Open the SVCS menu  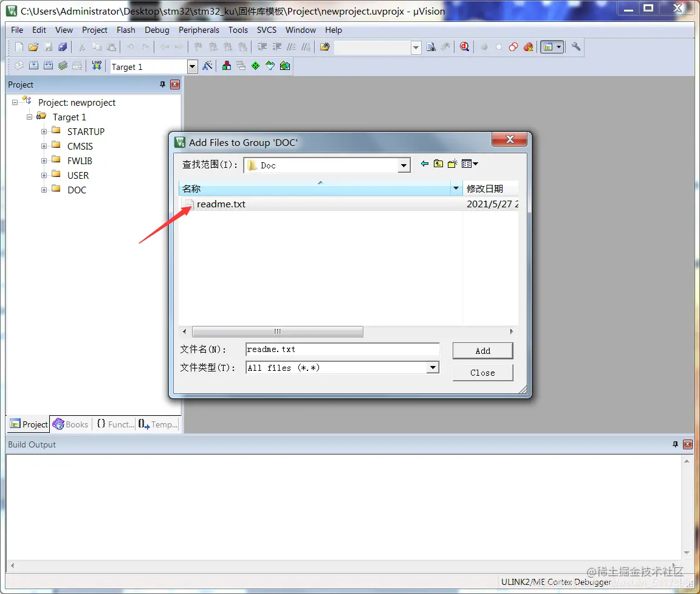coord(267,30)
